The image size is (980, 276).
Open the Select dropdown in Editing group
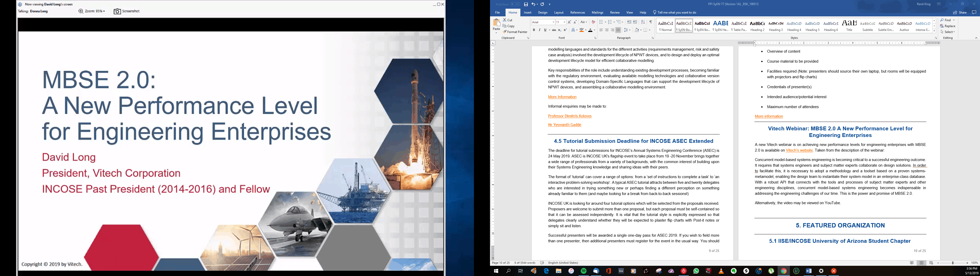(x=948, y=32)
